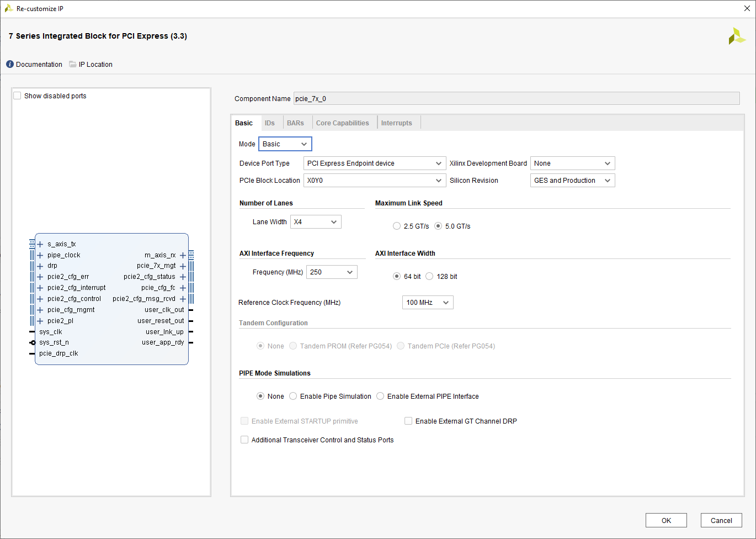Screen dimensions: 756x539
Task: Click the Component Name text field
Action: 516,98
